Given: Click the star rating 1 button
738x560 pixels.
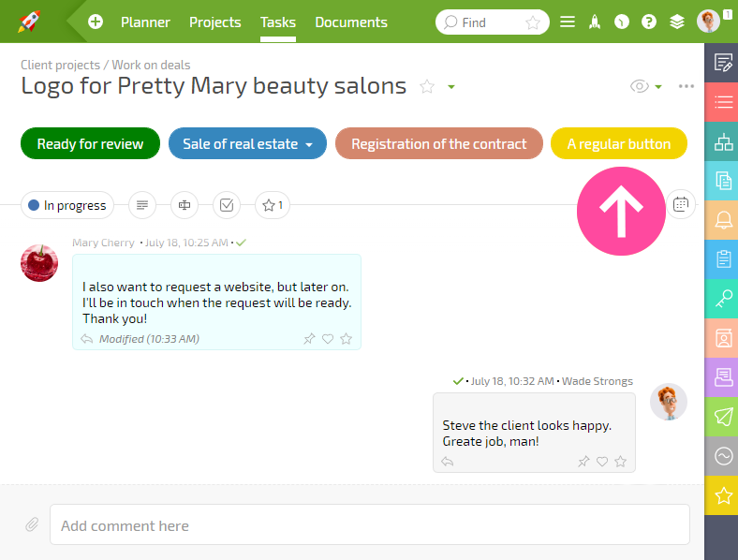Looking at the screenshot, I should point(273,205).
